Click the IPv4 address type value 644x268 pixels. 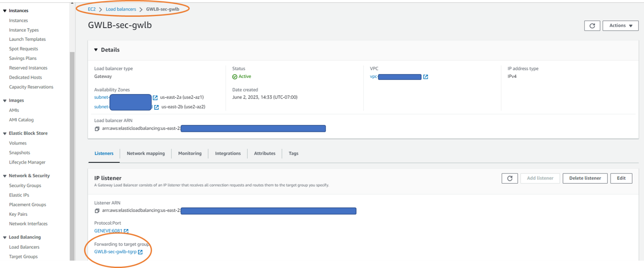[x=512, y=76]
